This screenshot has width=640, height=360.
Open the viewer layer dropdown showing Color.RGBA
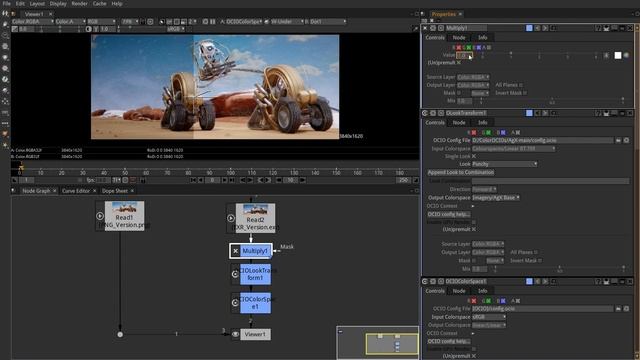tap(33, 21)
